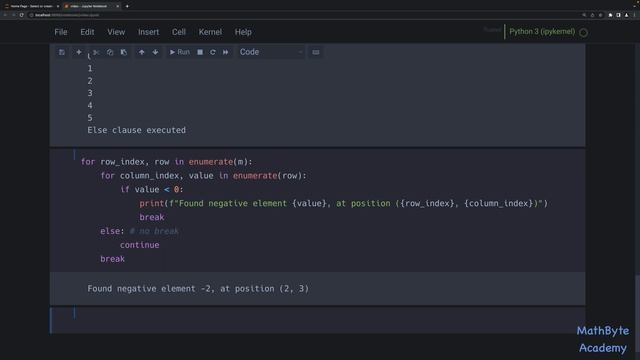Cut selected cells with scissors icon
This screenshot has width=640, height=360.
96,52
